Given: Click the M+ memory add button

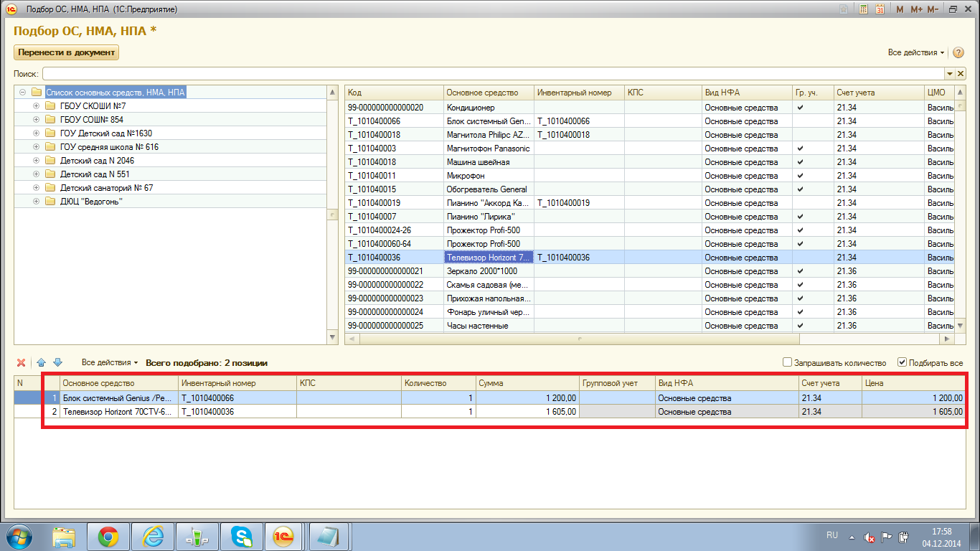Looking at the screenshot, I should click(x=916, y=9).
